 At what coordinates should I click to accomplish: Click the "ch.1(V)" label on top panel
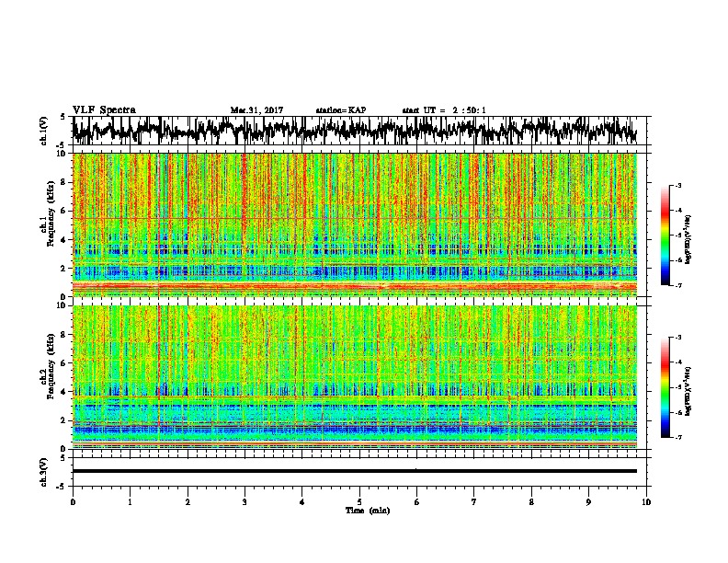tap(44, 131)
